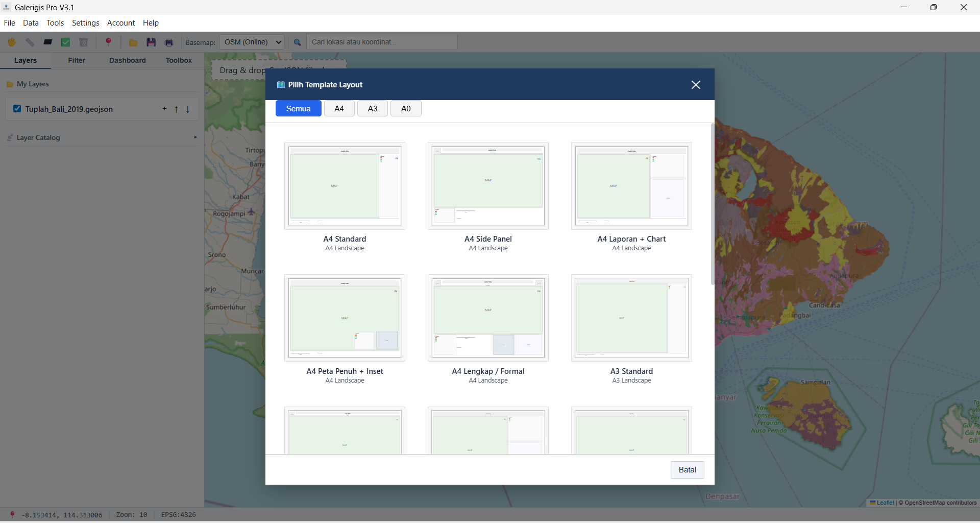Close the Pilih Template Layout dialog
This screenshot has height=523, width=980.
(696, 85)
